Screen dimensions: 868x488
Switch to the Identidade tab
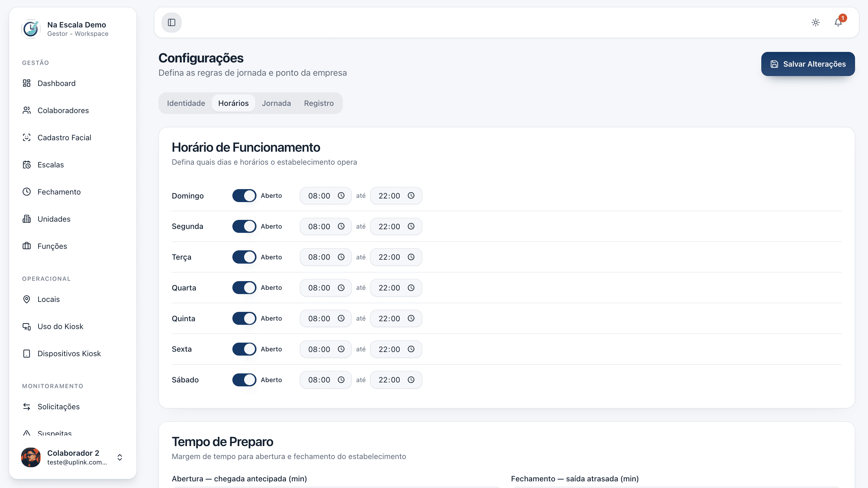pos(186,103)
